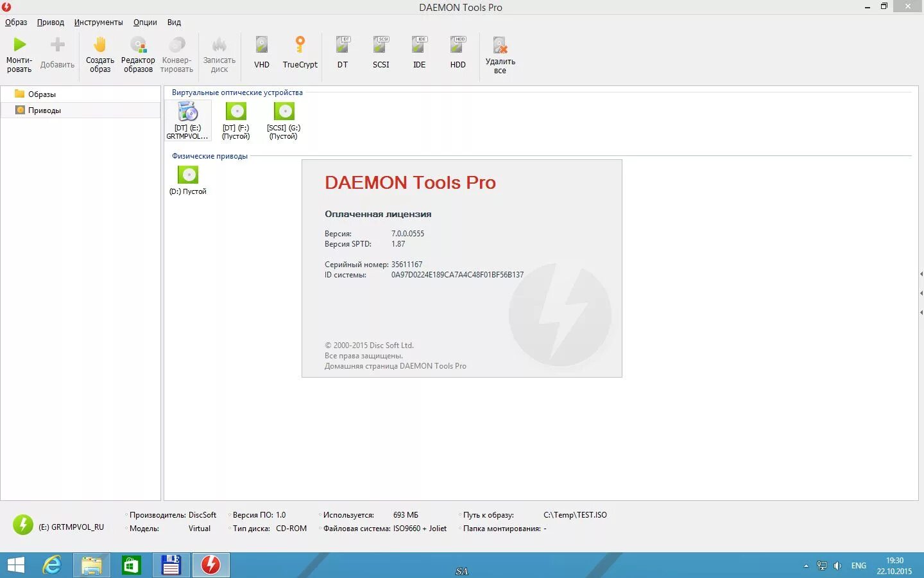Click the bottom arrow on right edge
Screen dimensions: 924x578
(921, 313)
